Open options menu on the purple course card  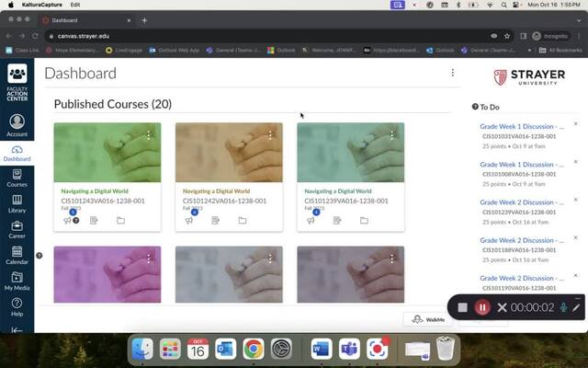149,259
